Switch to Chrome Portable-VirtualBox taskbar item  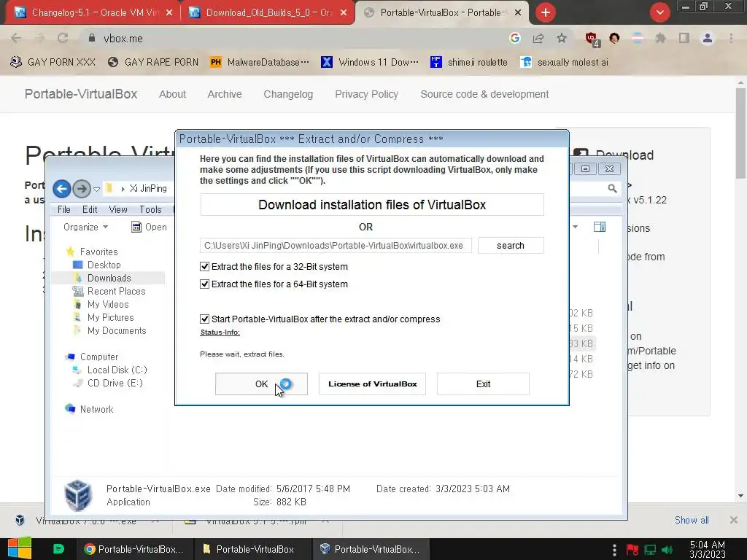click(x=134, y=549)
